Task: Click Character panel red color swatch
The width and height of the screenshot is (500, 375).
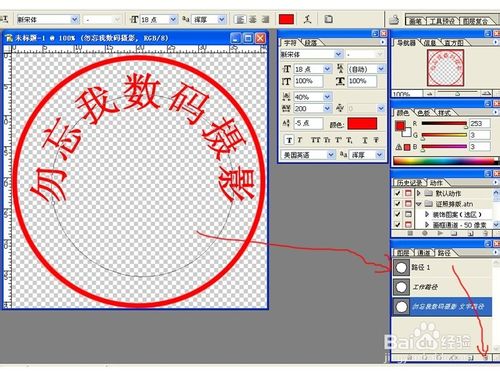Action: point(362,123)
